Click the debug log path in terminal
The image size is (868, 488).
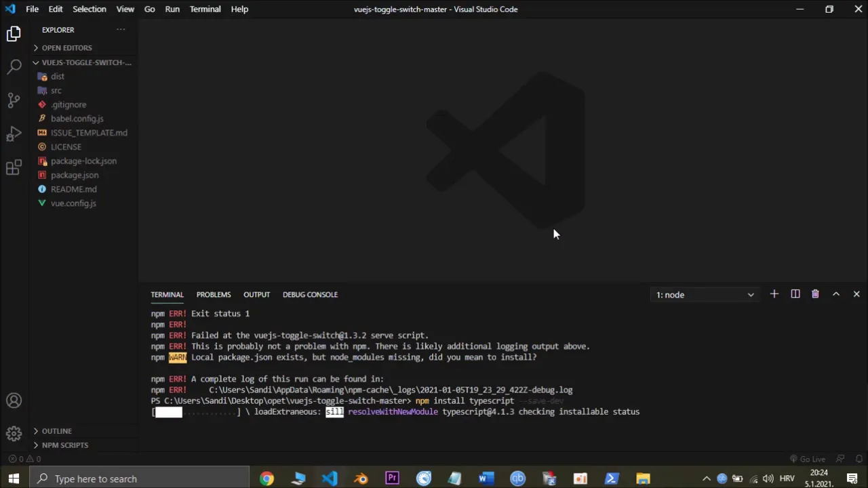[391, 390]
